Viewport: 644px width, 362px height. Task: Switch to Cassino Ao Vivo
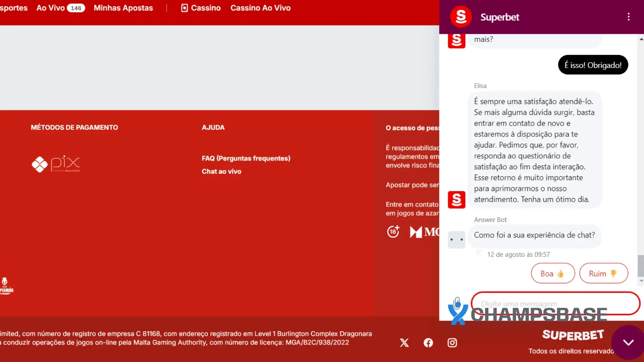coord(260,8)
